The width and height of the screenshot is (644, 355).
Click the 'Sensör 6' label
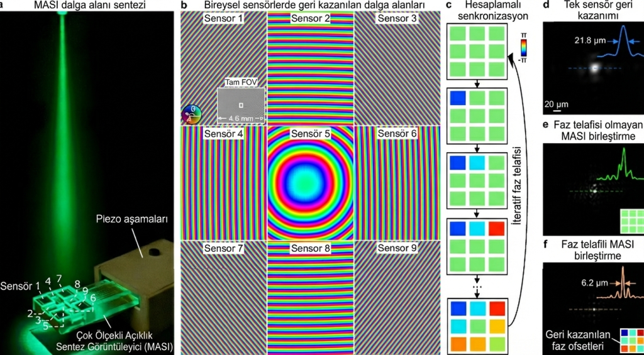396,134
